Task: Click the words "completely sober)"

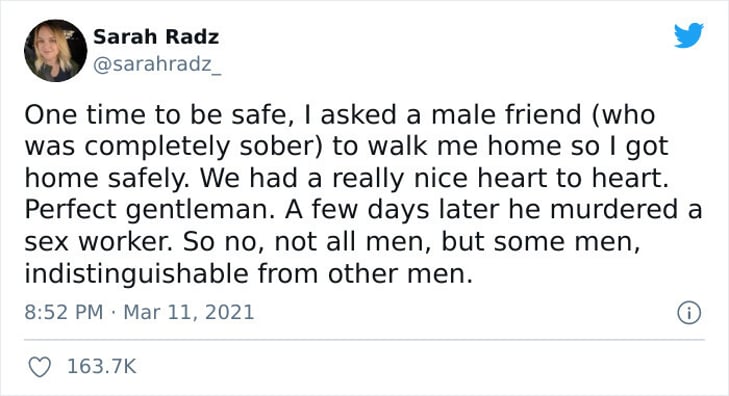Action: click(x=203, y=146)
